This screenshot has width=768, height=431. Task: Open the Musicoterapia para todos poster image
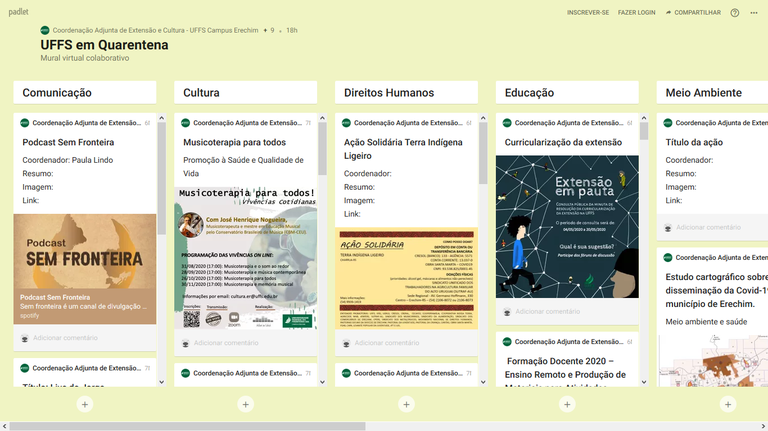[x=246, y=257]
